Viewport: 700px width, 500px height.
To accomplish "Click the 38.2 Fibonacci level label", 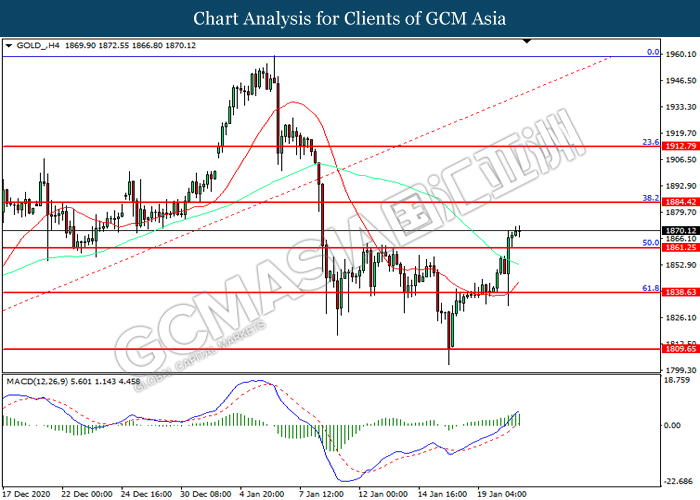I will (x=650, y=198).
